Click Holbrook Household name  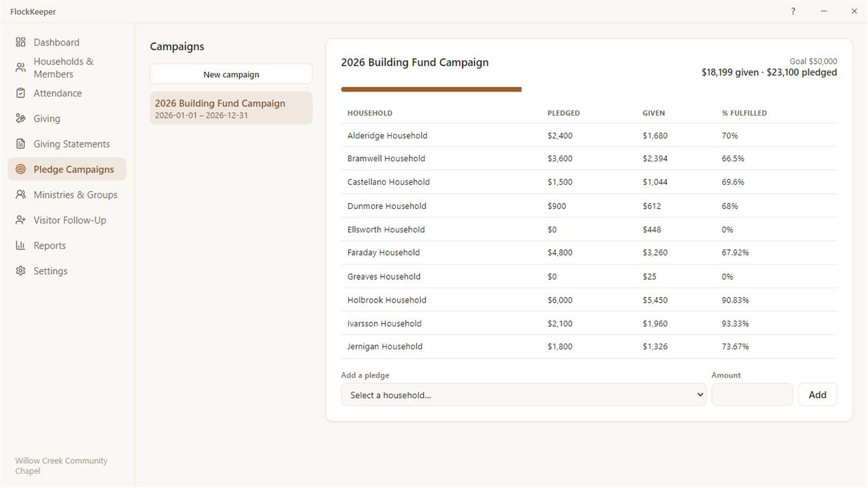pyautogui.click(x=387, y=300)
